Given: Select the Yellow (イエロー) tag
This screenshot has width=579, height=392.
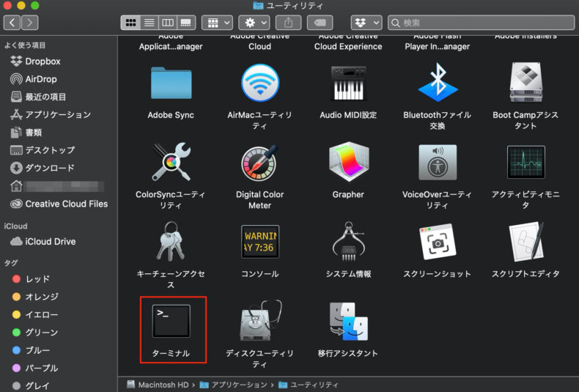Looking at the screenshot, I should 35,314.
